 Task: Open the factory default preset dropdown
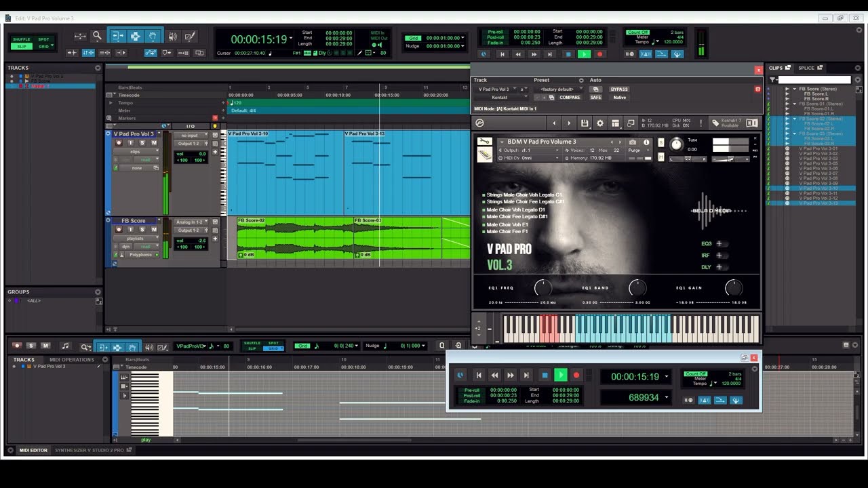pos(558,89)
